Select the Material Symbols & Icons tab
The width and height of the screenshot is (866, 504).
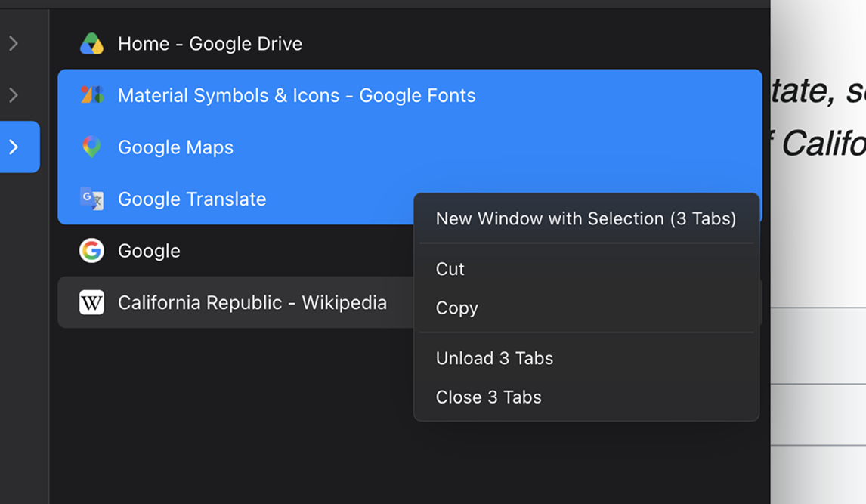coord(410,95)
